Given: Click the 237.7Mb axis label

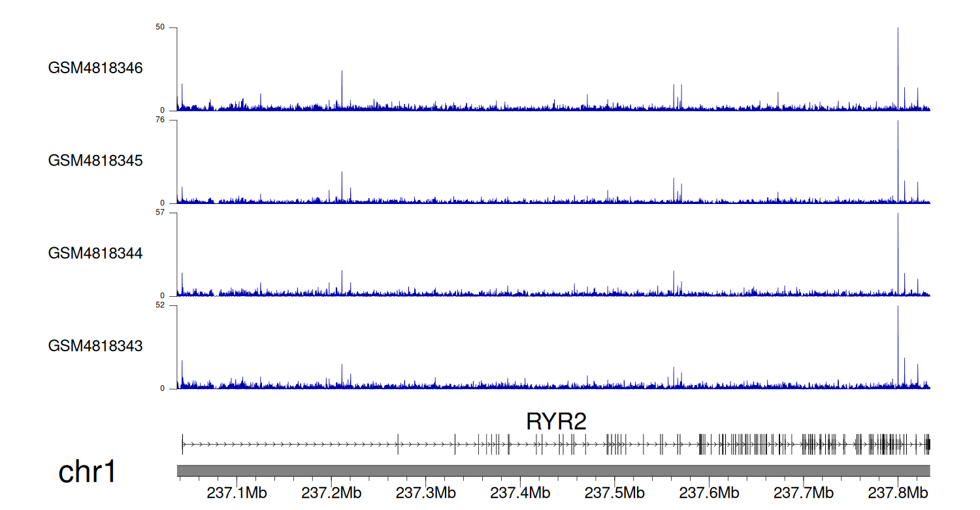Looking at the screenshot, I should [803, 492].
